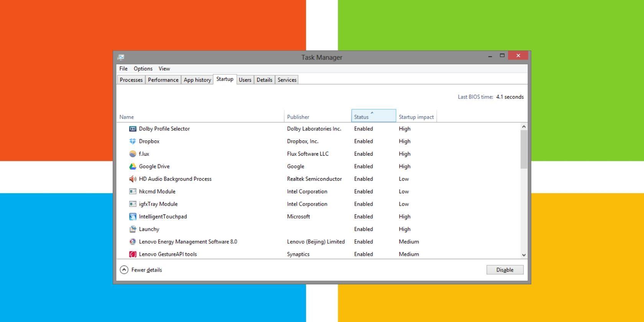Click the HD Audio speaker icon
The image size is (644, 322).
pos(133,179)
